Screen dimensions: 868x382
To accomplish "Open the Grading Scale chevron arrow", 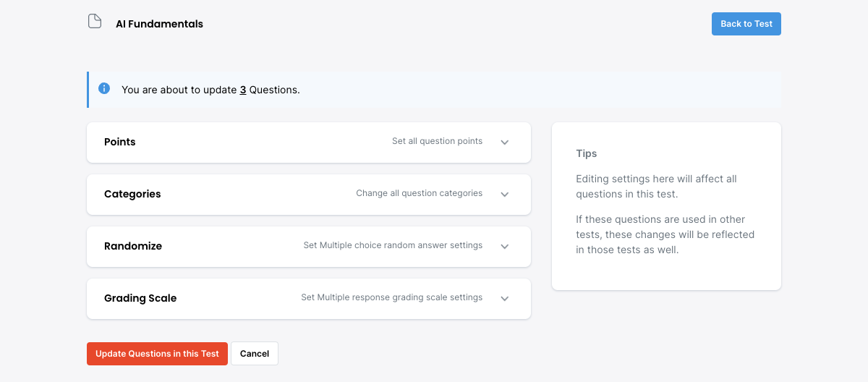I will pyautogui.click(x=505, y=299).
